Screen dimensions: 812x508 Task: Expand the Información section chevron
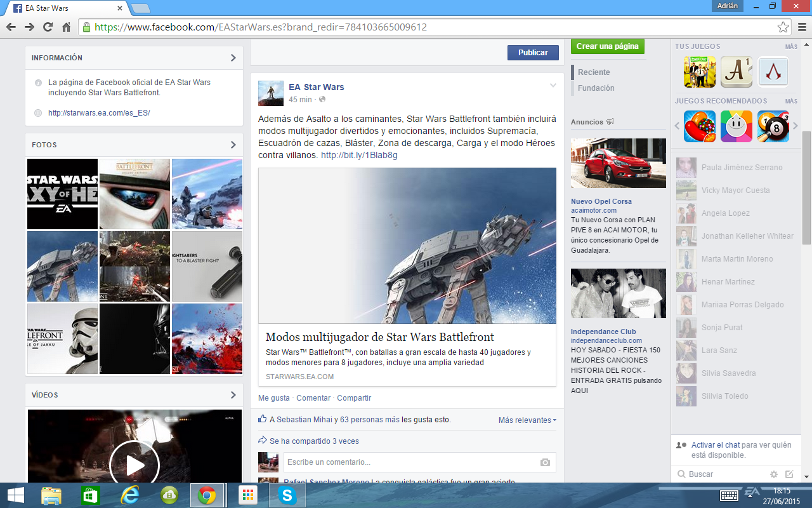click(233, 58)
